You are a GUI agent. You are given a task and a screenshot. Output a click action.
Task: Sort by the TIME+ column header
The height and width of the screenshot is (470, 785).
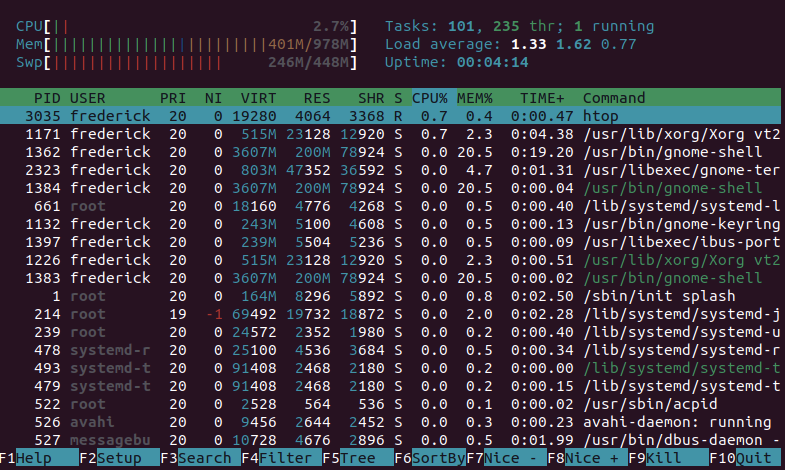pyautogui.click(x=541, y=98)
